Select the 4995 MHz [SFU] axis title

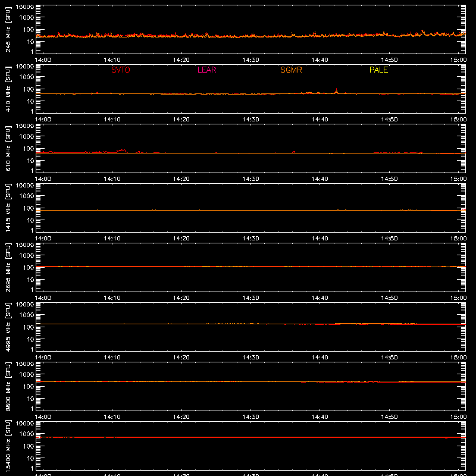pos(8,327)
